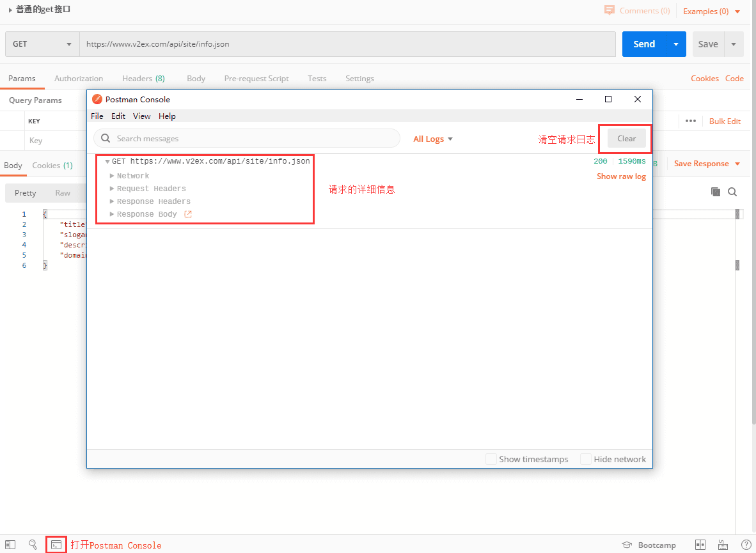Select the response Body tab
The width and height of the screenshot is (756, 553).
(x=13, y=166)
